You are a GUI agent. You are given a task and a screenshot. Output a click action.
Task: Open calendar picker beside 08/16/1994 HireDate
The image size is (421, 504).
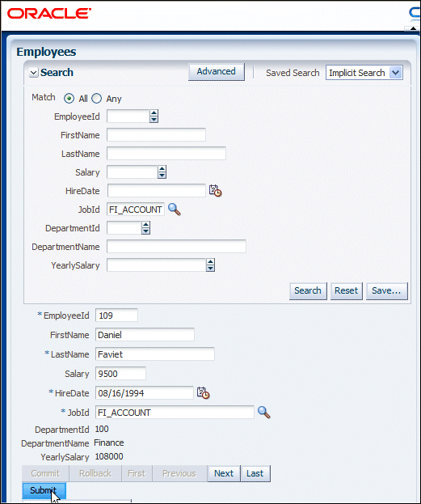[203, 393]
